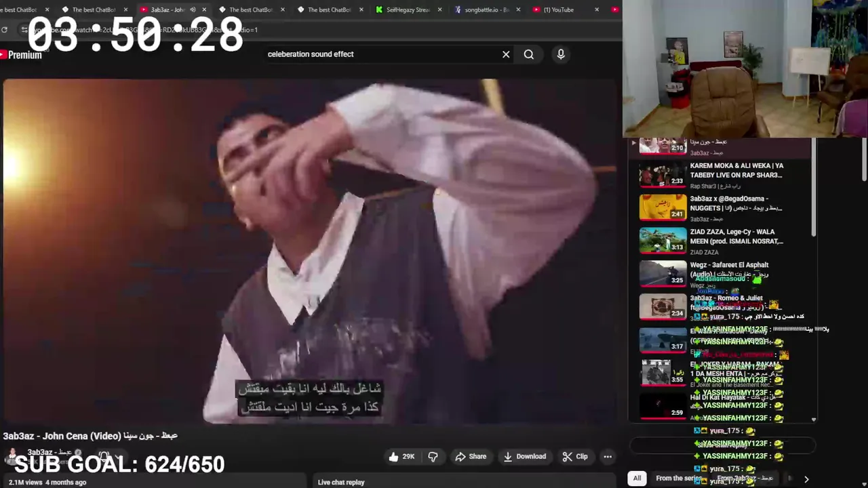Close the (1) YouTube tab
The image size is (868, 488).
tap(597, 9)
